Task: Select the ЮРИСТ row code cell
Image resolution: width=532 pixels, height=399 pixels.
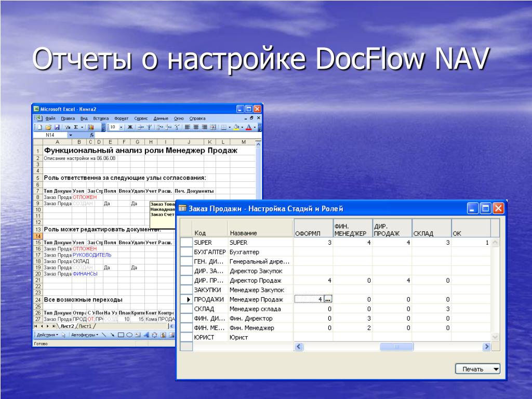Action: [x=210, y=338]
